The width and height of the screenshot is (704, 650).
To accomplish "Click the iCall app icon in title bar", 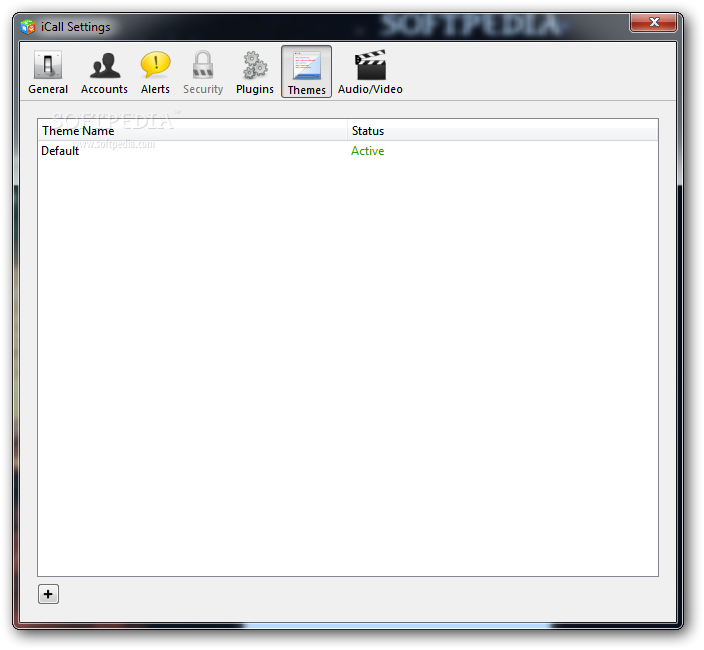I will [x=28, y=27].
